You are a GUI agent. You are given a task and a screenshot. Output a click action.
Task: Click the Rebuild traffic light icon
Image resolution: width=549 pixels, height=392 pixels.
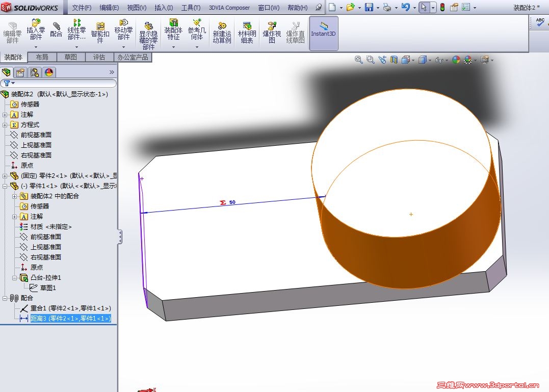pyautogui.click(x=442, y=7)
